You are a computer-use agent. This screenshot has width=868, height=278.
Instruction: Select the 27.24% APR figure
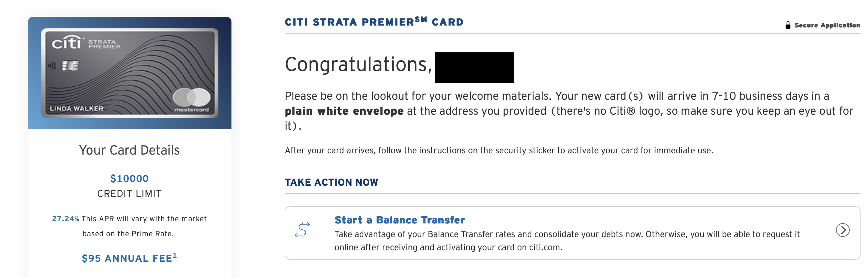[x=66, y=218]
